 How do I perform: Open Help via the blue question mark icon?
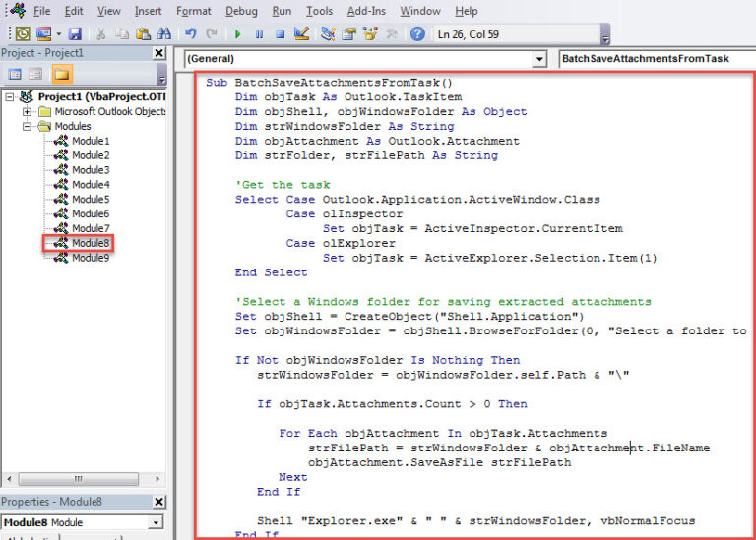pyautogui.click(x=417, y=34)
